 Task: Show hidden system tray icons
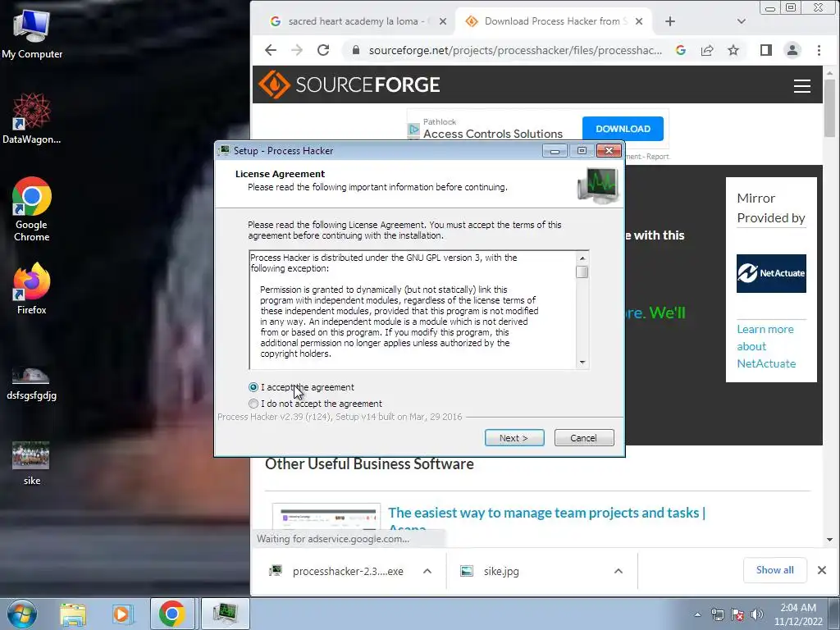click(x=697, y=614)
